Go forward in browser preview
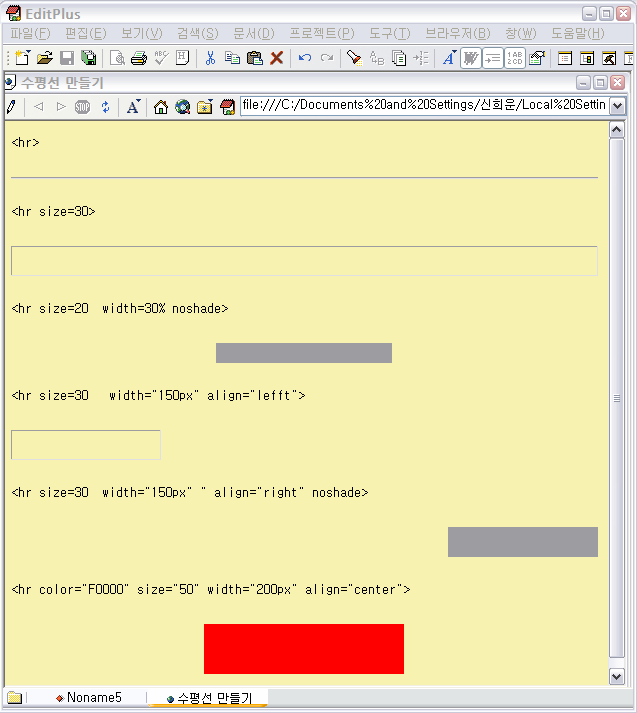637x713 pixels. coord(61,107)
